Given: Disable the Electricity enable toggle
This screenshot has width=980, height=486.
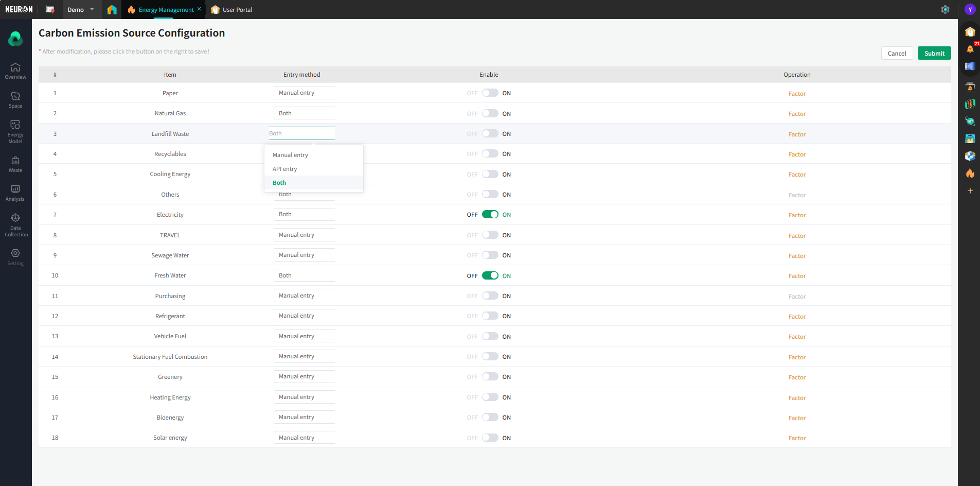Looking at the screenshot, I should click(490, 215).
